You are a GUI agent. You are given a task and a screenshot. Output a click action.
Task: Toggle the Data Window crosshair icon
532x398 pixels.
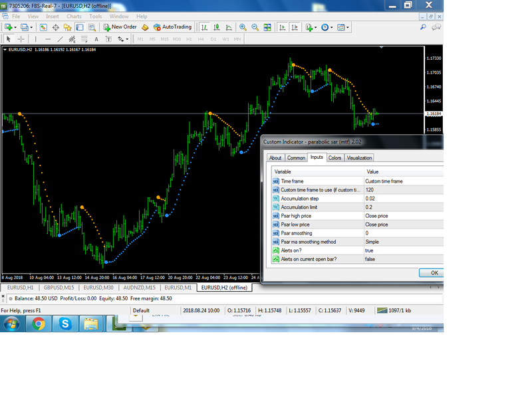(x=55, y=27)
